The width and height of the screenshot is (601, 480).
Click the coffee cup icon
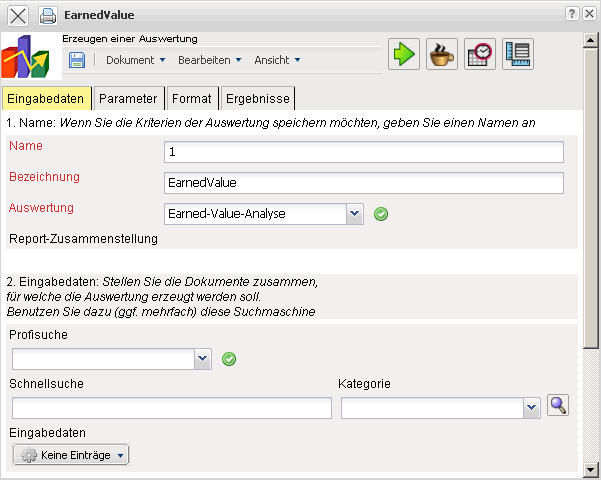click(x=442, y=54)
